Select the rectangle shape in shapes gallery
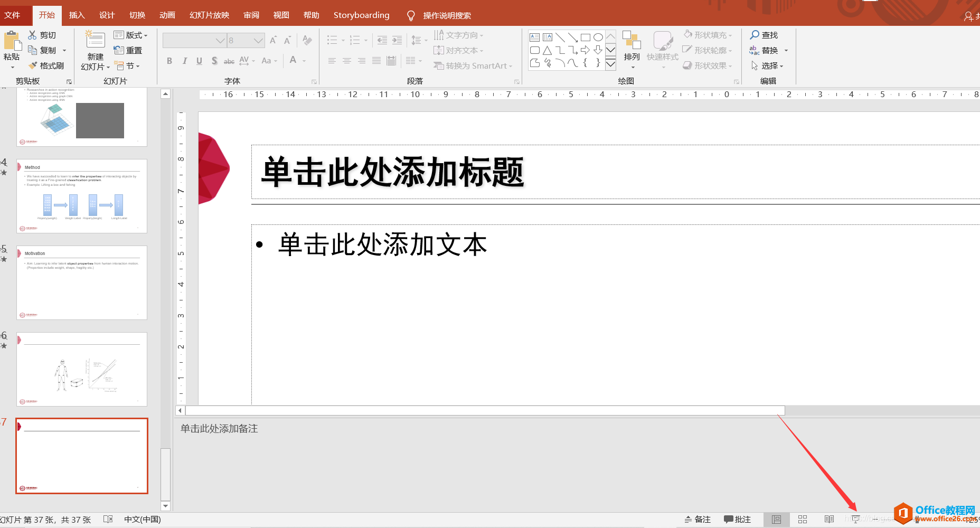The width and height of the screenshot is (980, 528). (x=585, y=37)
